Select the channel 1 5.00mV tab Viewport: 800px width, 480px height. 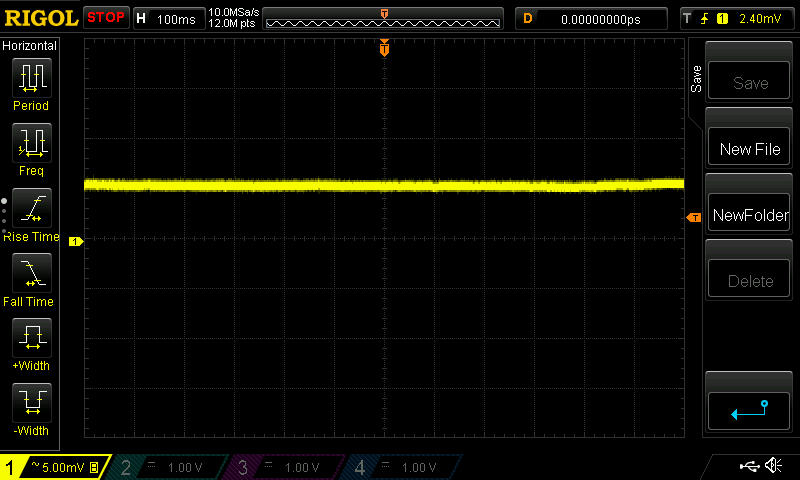(55, 467)
